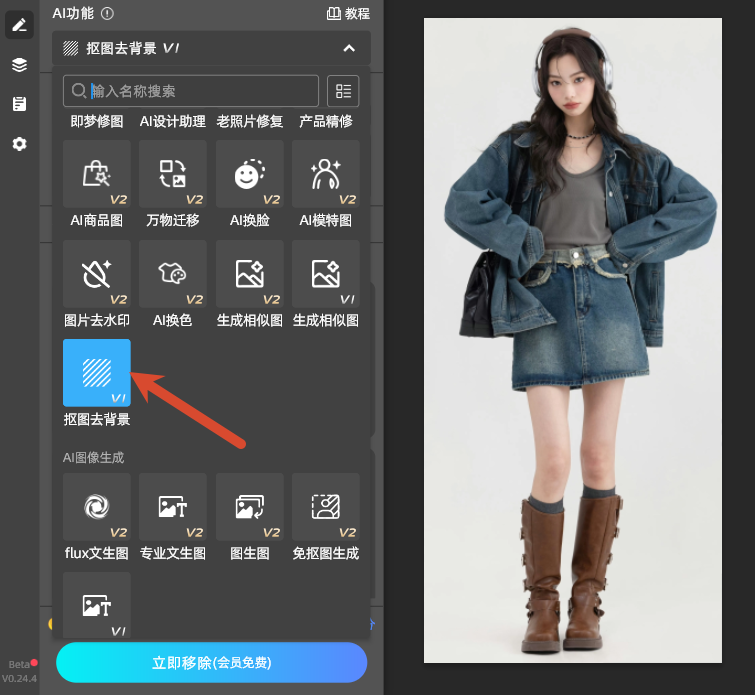Collapse the 抠图去背景 dropdown header
The height and width of the screenshot is (695, 755).
[211, 48]
